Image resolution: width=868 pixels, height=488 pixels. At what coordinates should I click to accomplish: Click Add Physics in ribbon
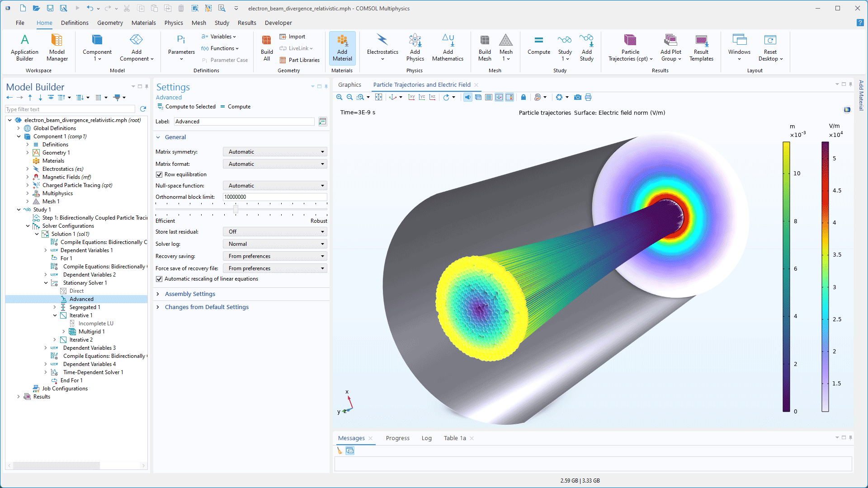[x=415, y=47]
